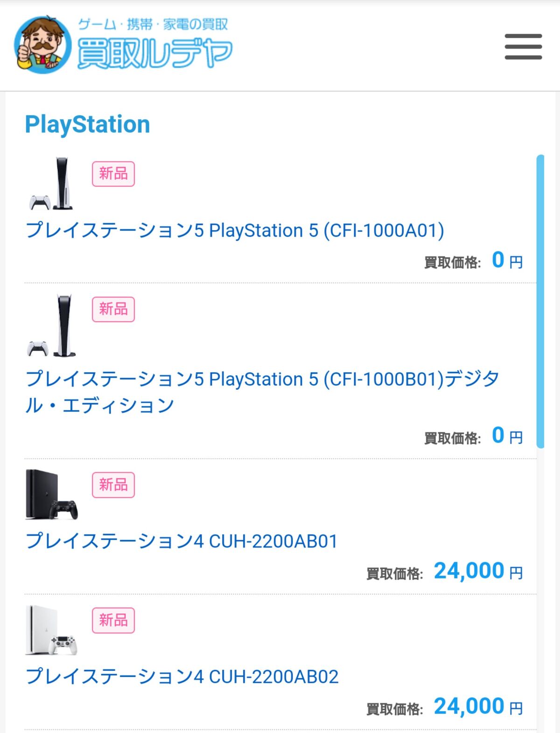This screenshot has width=560, height=733.
Task: Click the white PS4 CUH-2200AB02 thumbnail
Action: click(x=52, y=630)
